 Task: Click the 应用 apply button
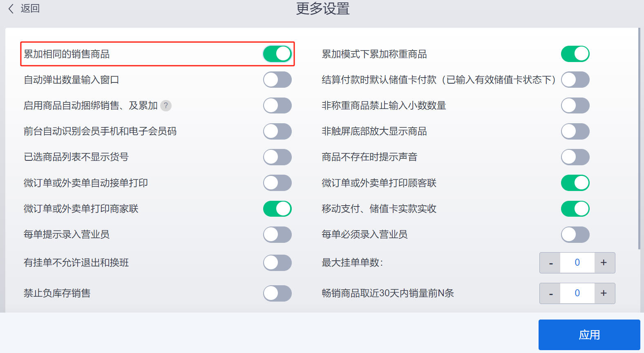tap(589, 335)
